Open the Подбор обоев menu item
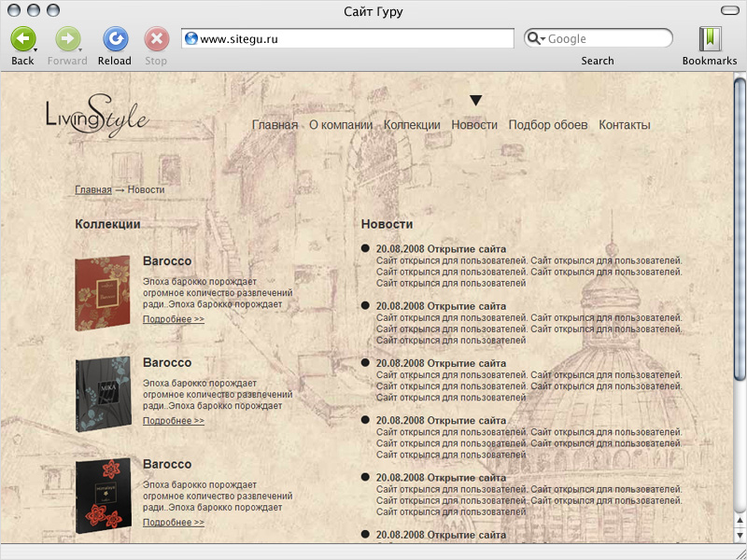Viewport: 747px width, 560px height. [548, 125]
